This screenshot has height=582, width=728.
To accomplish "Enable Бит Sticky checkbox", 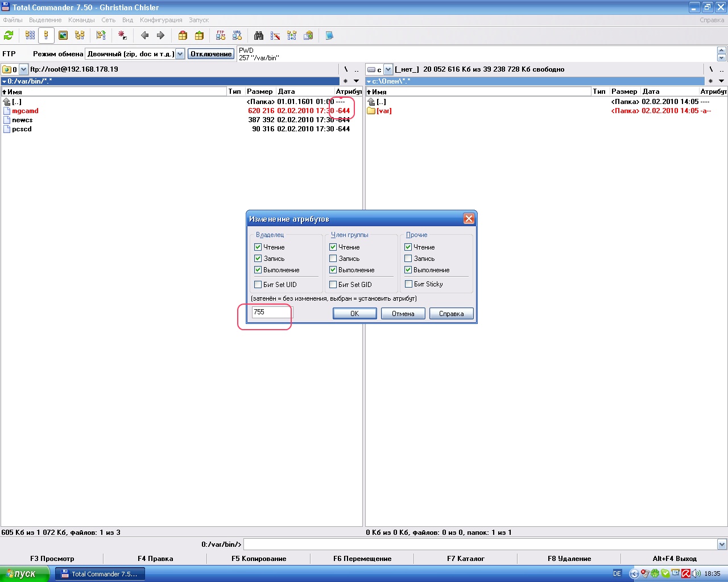I will [x=408, y=284].
